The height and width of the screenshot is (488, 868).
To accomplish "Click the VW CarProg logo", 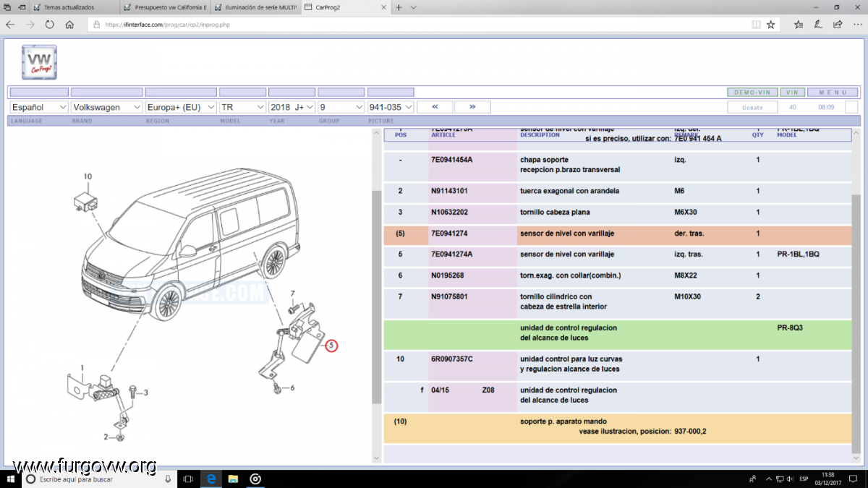I will [x=39, y=62].
